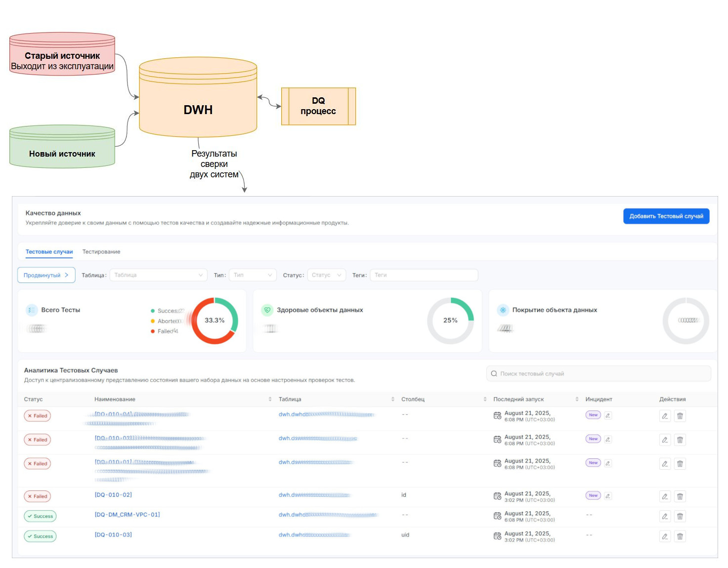Viewport: 728px width, 568px height.
Task: Delete the [DQ-010-04] test case with trash icon
Action: coord(680,416)
